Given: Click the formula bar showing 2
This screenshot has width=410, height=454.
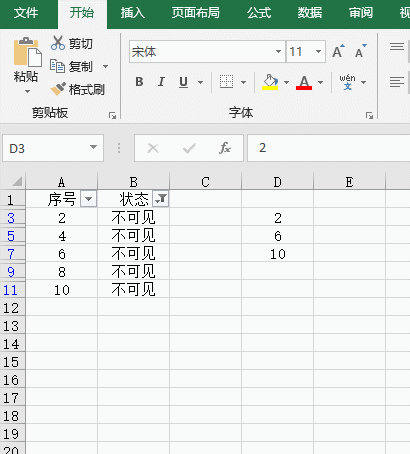Looking at the screenshot, I should click(x=329, y=148).
